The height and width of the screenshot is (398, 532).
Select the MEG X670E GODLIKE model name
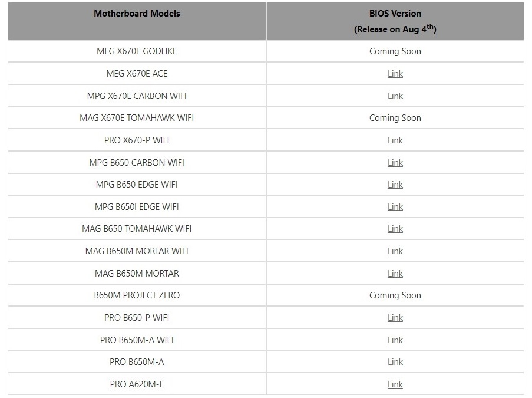click(137, 51)
